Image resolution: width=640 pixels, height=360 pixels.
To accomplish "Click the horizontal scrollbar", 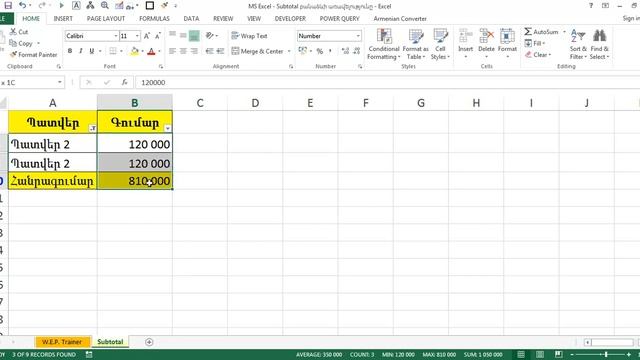I will point(612,342).
